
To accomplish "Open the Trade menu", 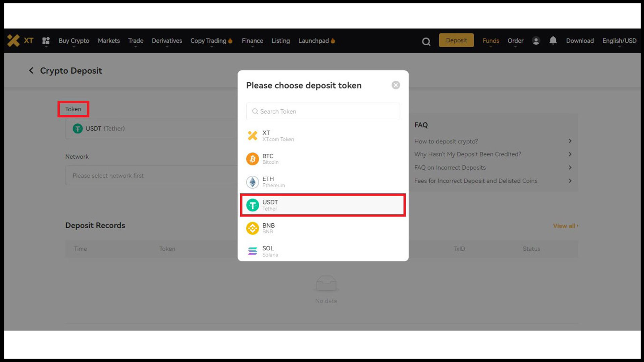I will click(x=136, y=41).
